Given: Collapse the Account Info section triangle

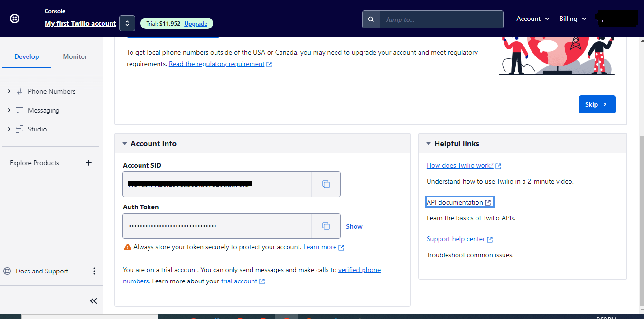Looking at the screenshot, I should pos(125,143).
